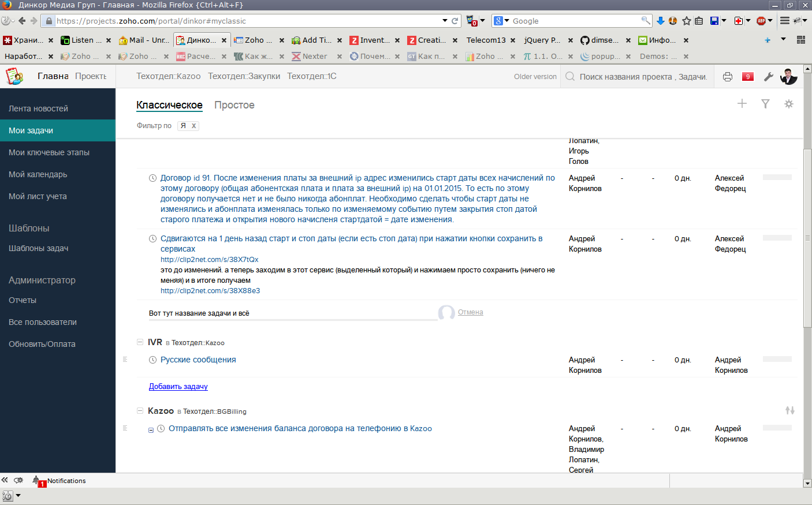The image size is (812, 505).
Task: Open the wrench settings icon
Action: 768,77
